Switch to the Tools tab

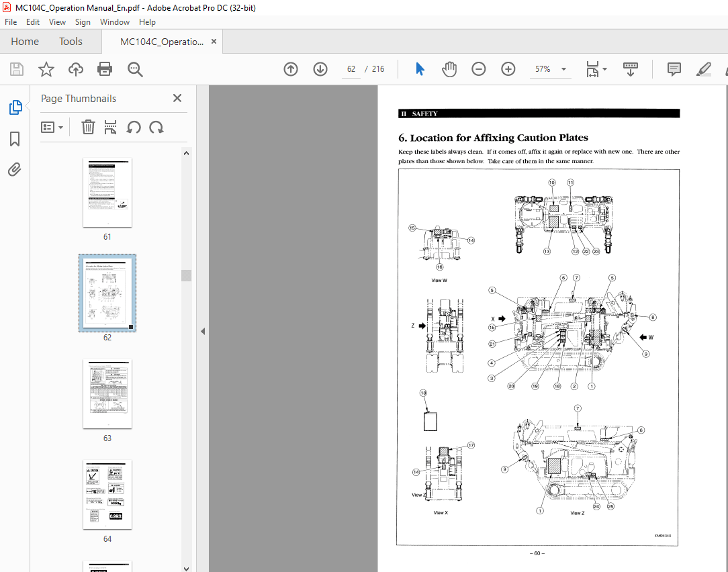click(x=71, y=41)
